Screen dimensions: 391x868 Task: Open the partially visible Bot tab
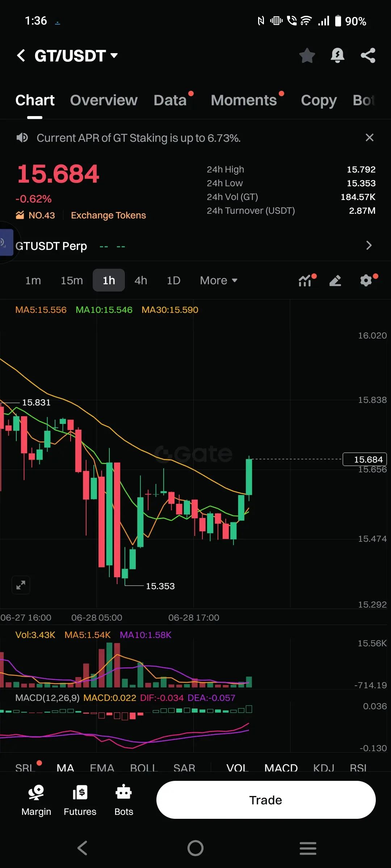point(364,100)
